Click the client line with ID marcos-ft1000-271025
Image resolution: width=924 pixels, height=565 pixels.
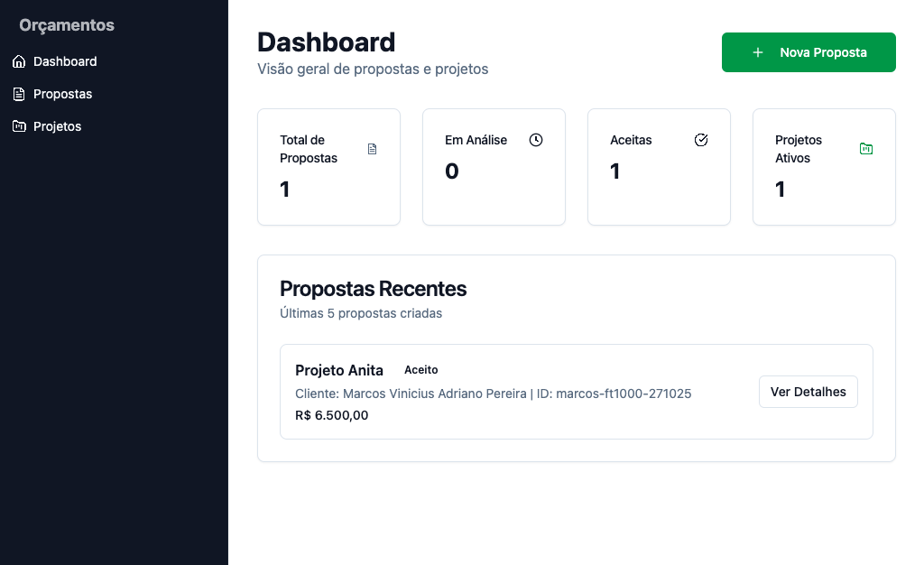[493, 394]
